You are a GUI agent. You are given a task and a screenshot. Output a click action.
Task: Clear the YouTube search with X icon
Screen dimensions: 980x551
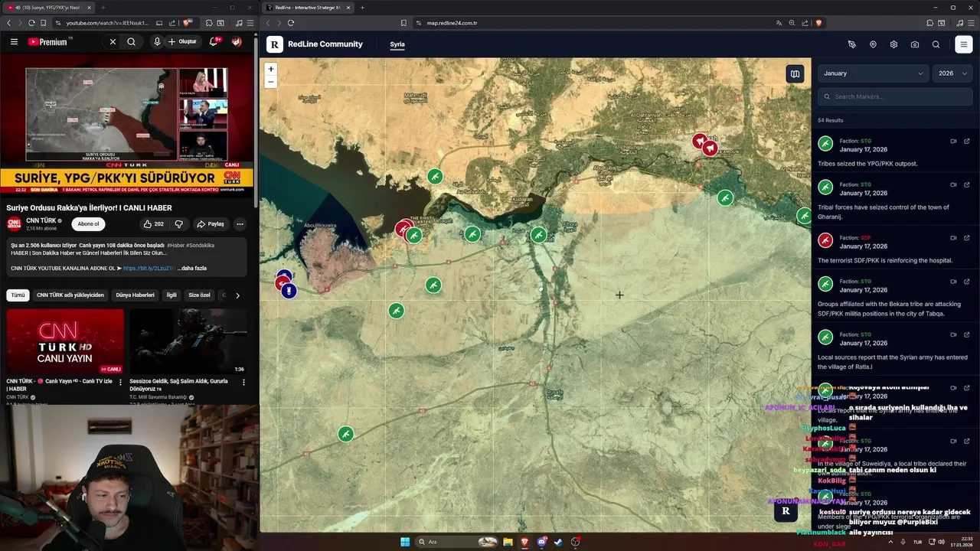pyautogui.click(x=113, y=41)
